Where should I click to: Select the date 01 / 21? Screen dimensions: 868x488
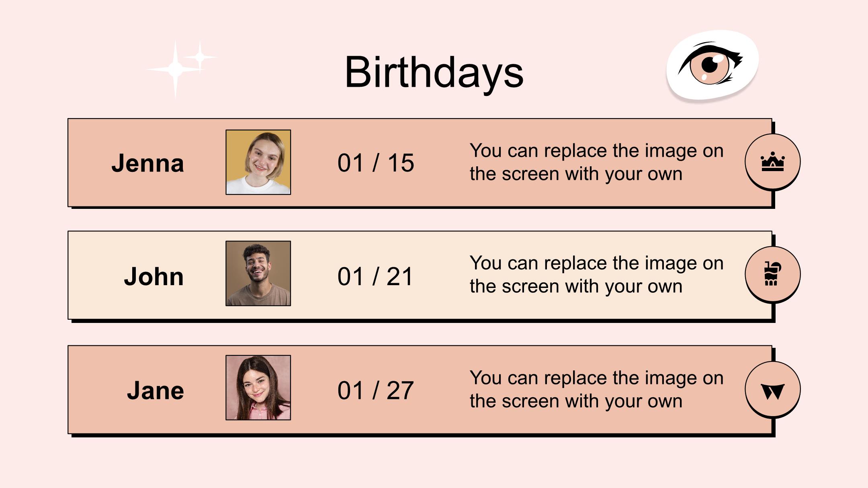click(375, 276)
